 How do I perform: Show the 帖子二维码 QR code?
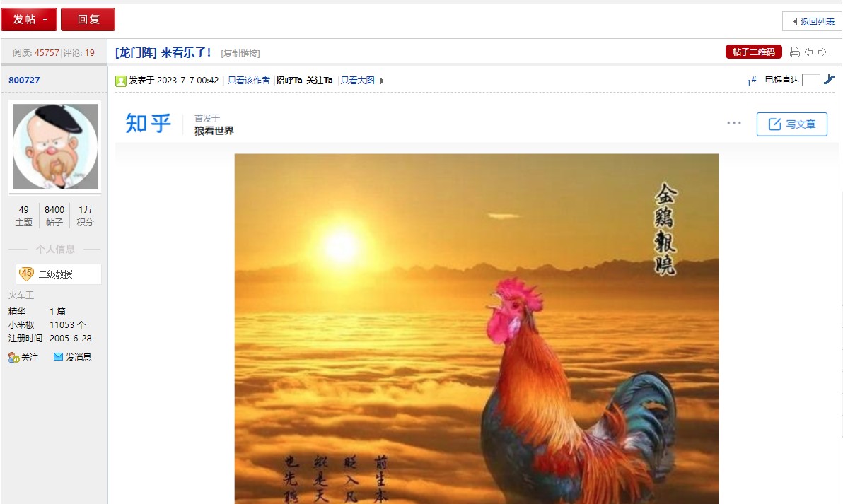click(x=754, y=52)
